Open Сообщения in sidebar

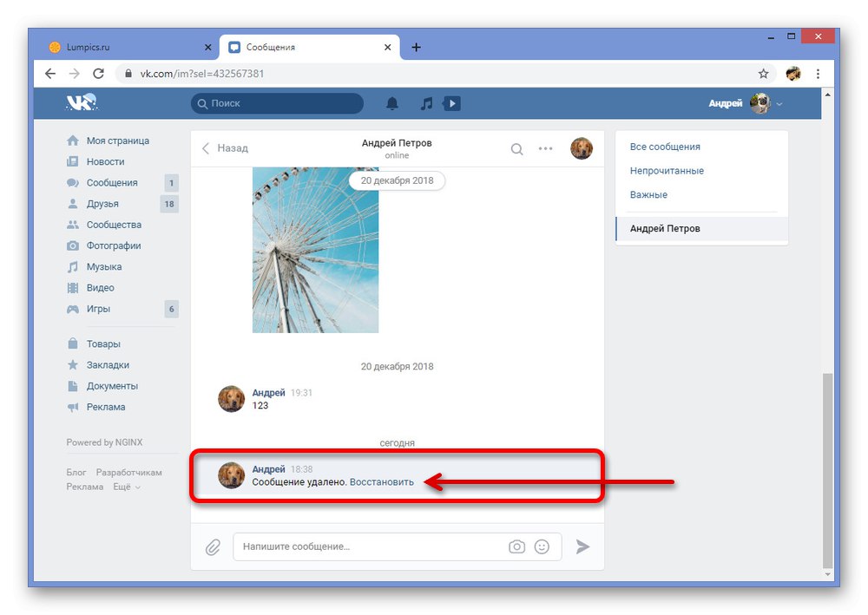(x=112, y=182)
